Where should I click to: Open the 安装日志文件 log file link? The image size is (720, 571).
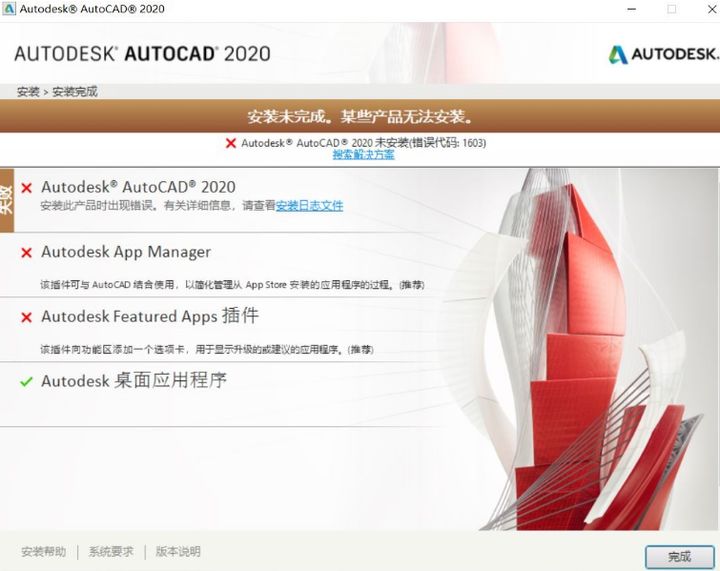click(x=309, y=206)
